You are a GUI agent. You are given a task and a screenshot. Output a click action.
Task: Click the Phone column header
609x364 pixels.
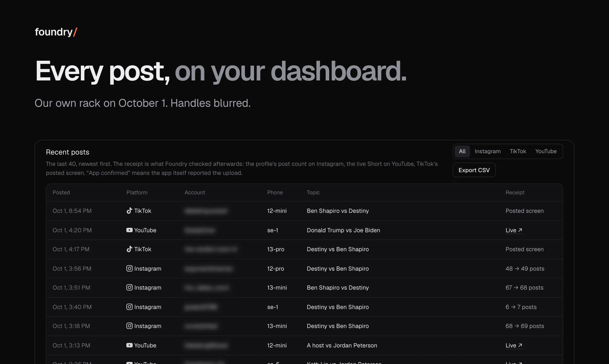coord(275,193)
